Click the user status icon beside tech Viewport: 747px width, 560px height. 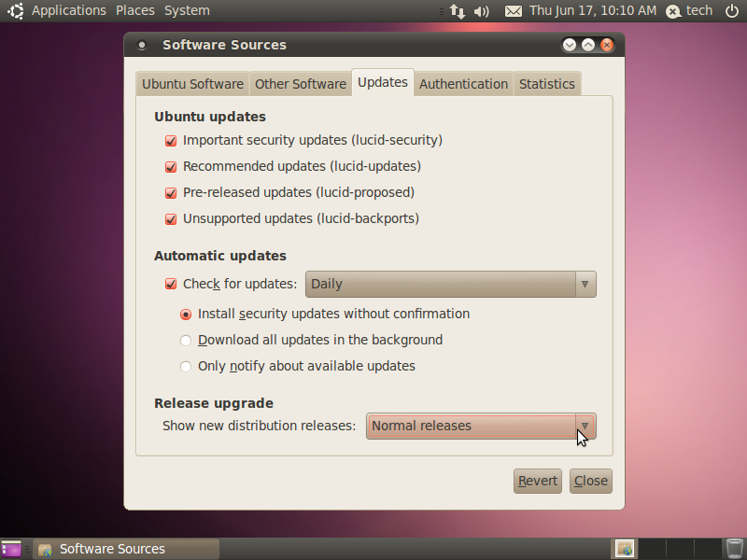coord(673,11)
